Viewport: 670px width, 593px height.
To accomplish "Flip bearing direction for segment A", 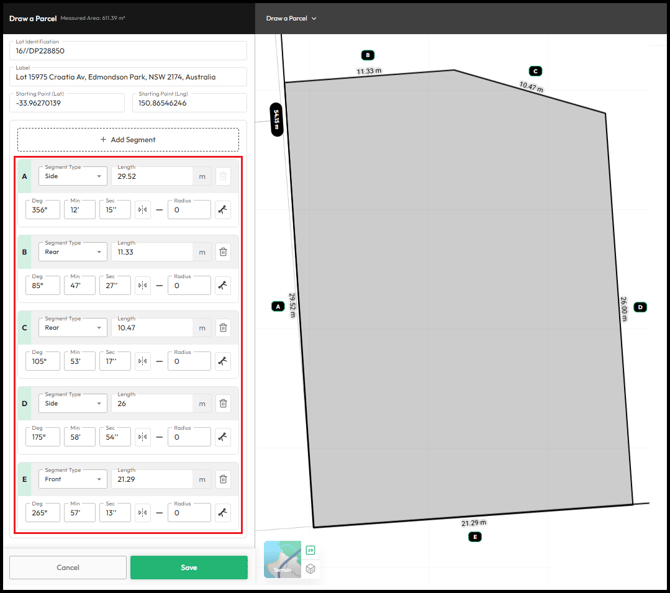I will (143, 210).
